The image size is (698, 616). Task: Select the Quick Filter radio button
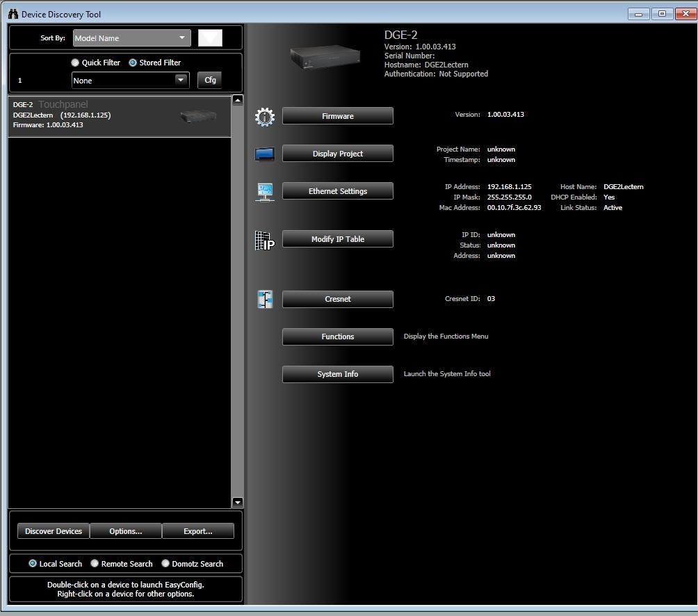[x=75, y=63]
